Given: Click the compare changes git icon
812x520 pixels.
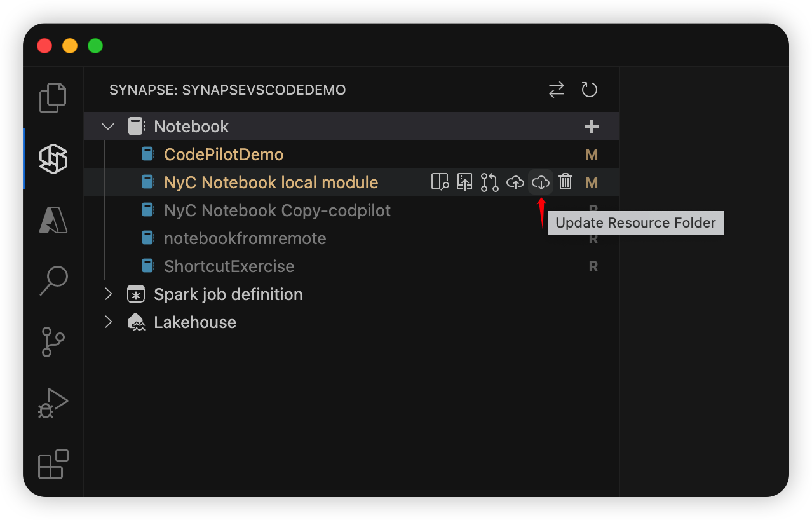Looking at the screenshot, I should [x=489, y=182].
